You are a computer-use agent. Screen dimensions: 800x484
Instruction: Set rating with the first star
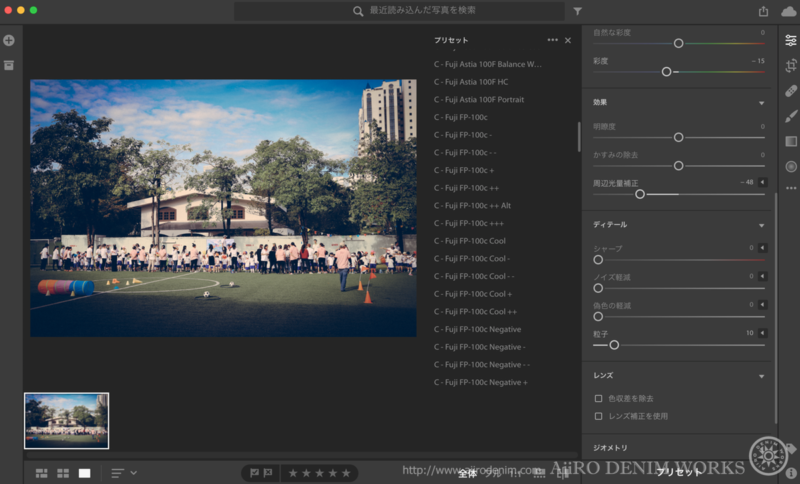293,473
